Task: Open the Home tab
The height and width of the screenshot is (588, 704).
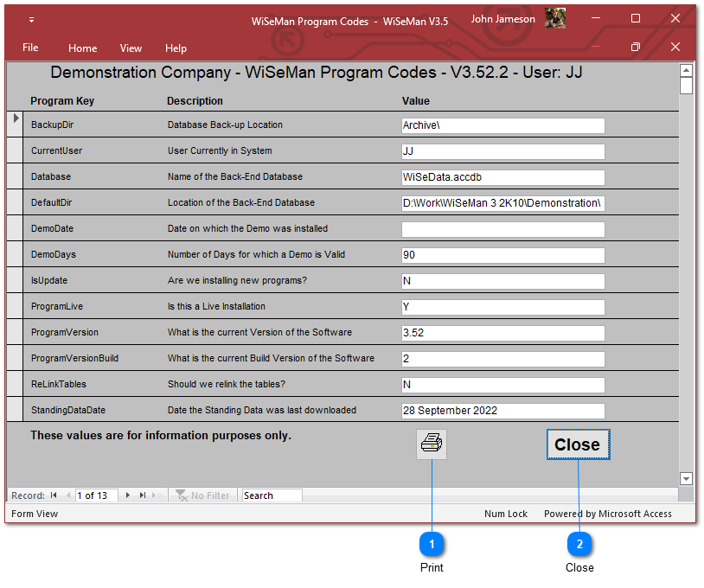Action: [83, 48]
